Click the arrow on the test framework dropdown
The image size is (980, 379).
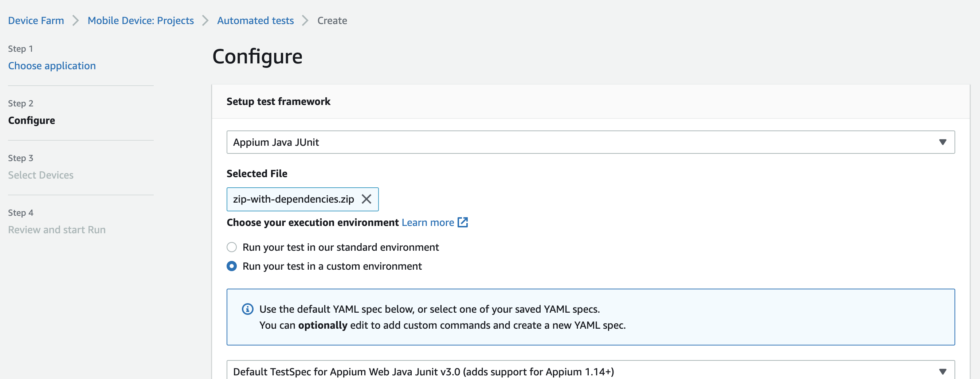(x=942, y=142)
